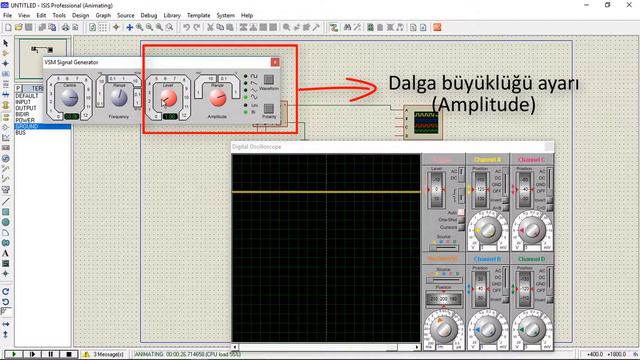The height and width of the screenshot is (360, 640).
Task: Click the amplitude Range red knob
Action: click(217, 98)
